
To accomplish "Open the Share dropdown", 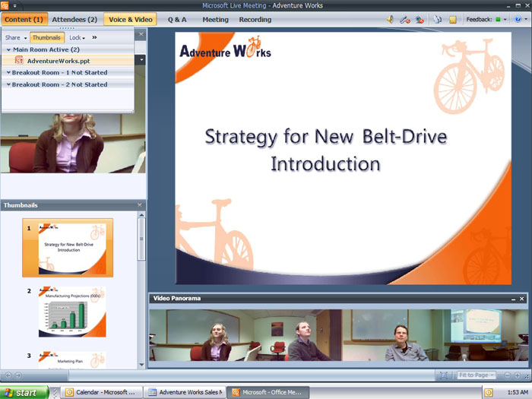I will coord(16,38).
